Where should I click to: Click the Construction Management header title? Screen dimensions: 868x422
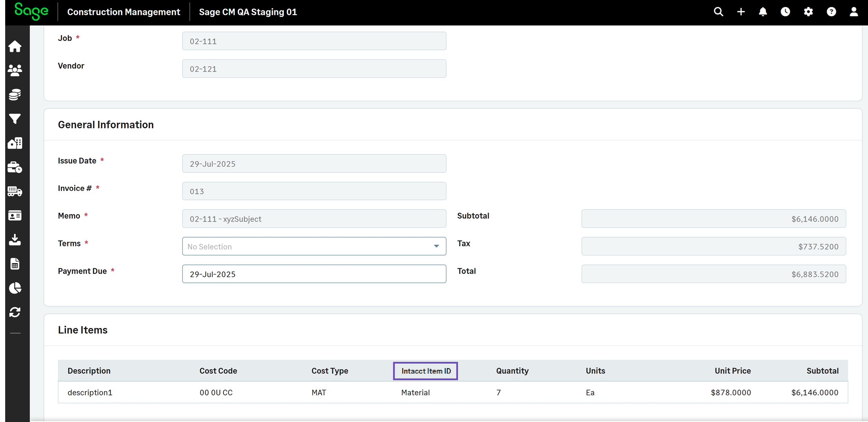pyautogui.click(x=124, y=12)
